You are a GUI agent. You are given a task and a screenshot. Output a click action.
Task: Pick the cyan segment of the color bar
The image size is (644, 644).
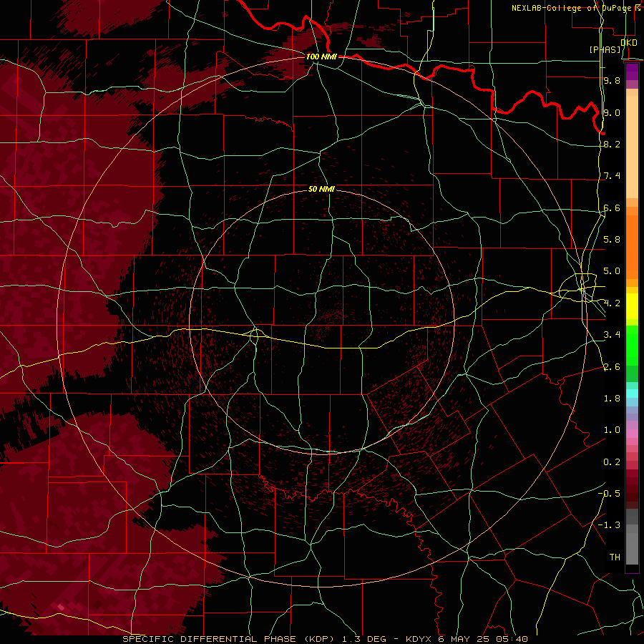[x=632, y=394]
